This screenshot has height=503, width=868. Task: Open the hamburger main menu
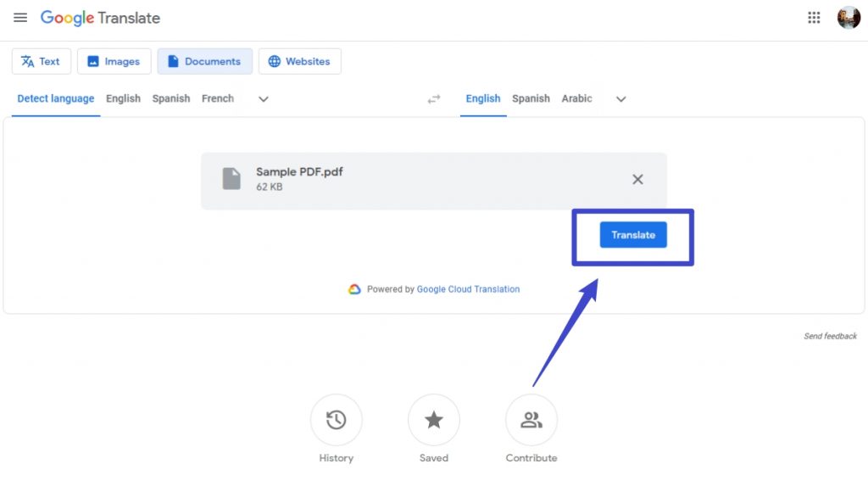pyautogui.click(x=20, y=18)
